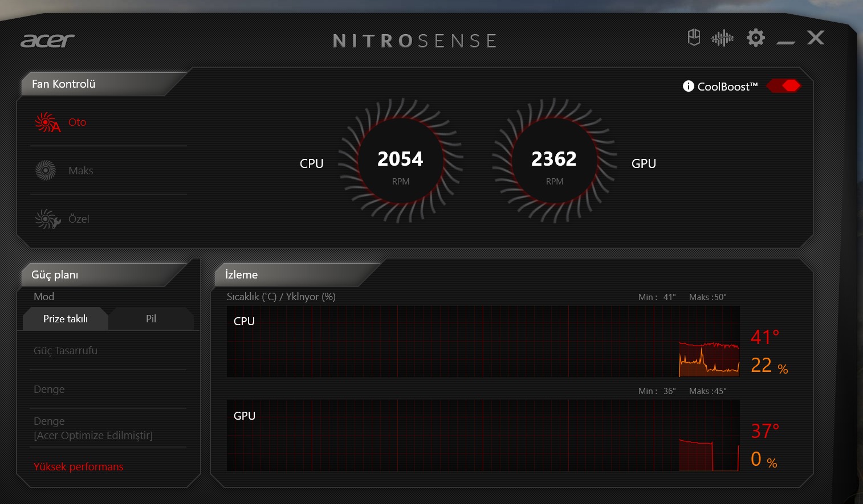Viewport: 863px width, 504px height.
Task: Choose the Maks fan control label
Action: (x=80, y=170)
